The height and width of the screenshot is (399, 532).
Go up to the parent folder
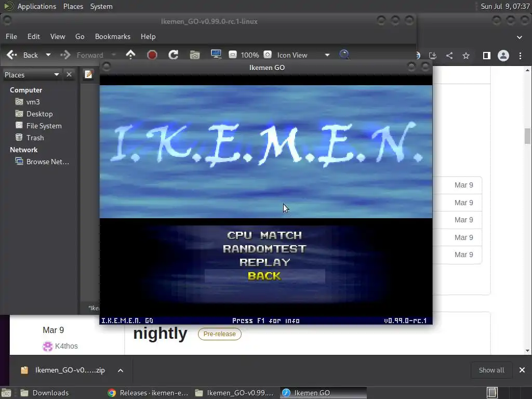tap(130, 55)
